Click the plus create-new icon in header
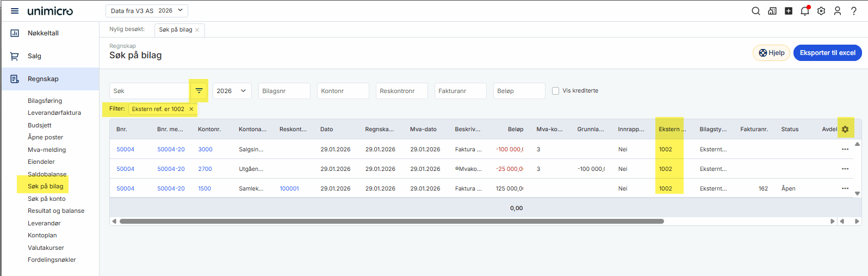The height and width of the screenshot is (276, 868). (789, 11)
